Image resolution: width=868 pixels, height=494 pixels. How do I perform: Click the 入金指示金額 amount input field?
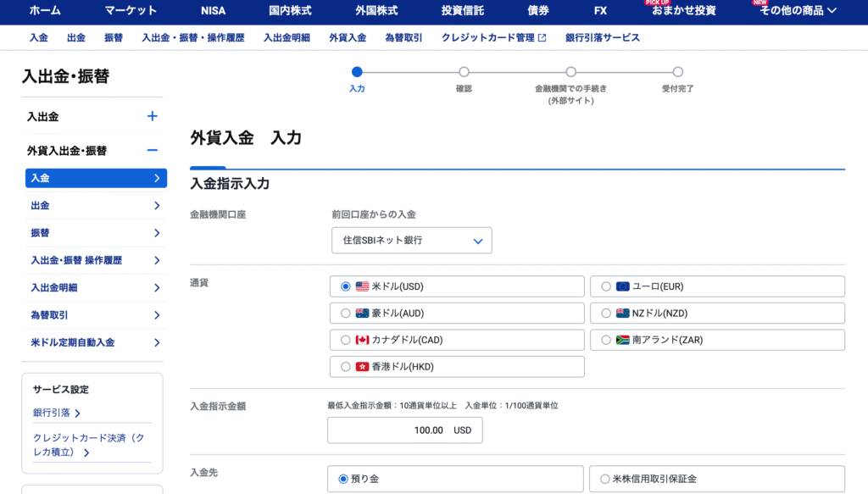click(404, 430)
